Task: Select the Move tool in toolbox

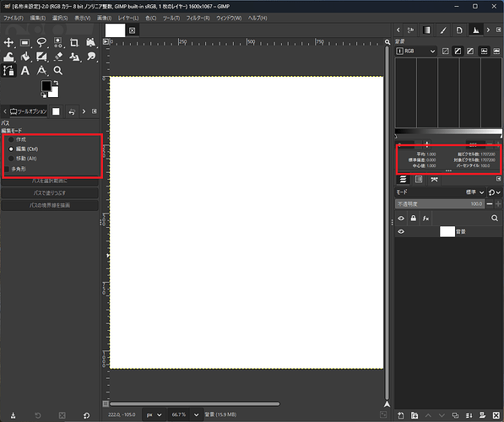Action: (8, 42)
